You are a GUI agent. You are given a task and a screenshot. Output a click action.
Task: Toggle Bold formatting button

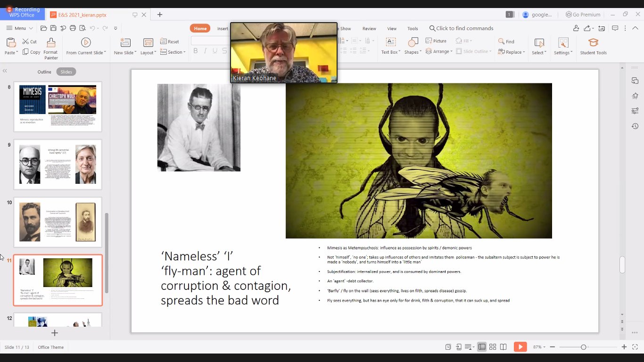pyautogui.click(x=196, y=51)
